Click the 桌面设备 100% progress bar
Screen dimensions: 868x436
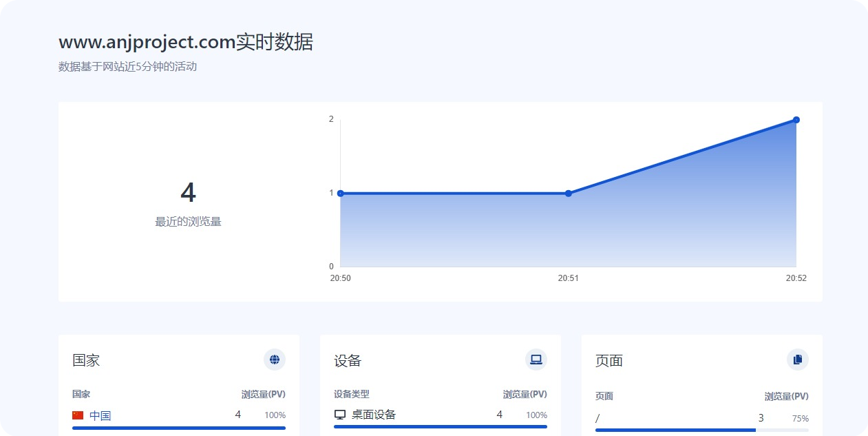coord(441,427)
